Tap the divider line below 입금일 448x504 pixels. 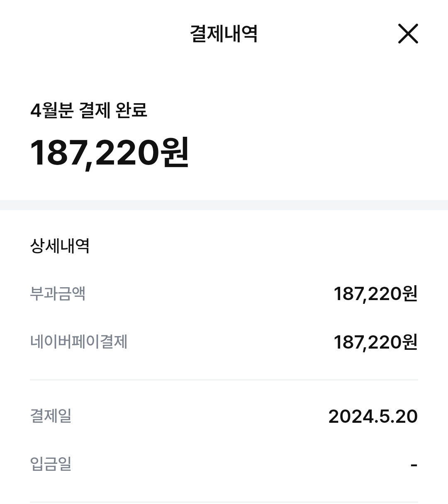click(x=224, y=502)
